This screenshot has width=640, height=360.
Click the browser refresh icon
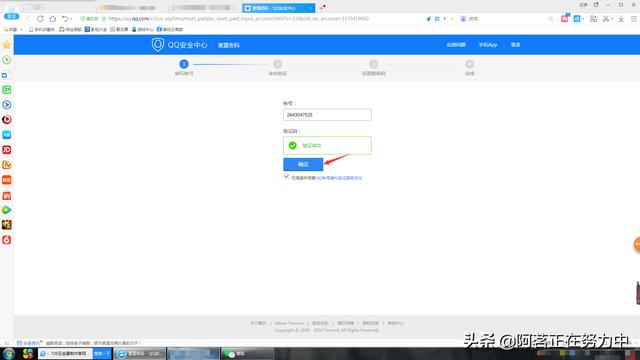(x=40, y=19)
